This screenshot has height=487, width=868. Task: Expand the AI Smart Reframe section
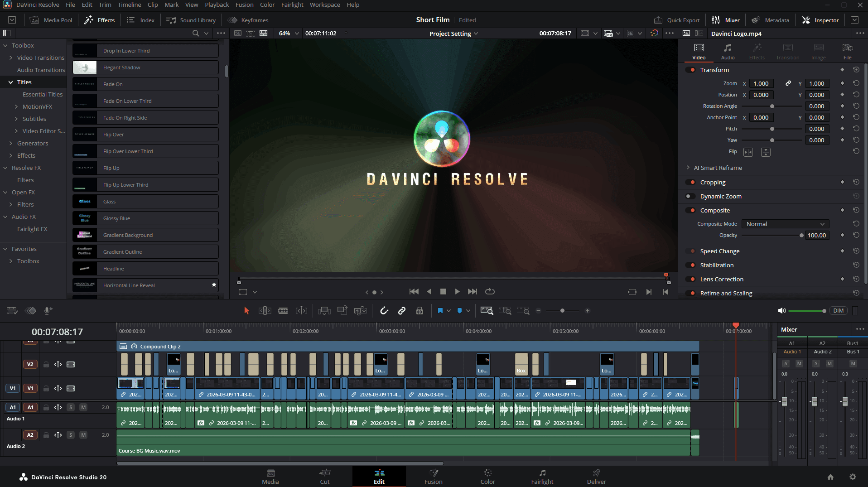point(688,168)
